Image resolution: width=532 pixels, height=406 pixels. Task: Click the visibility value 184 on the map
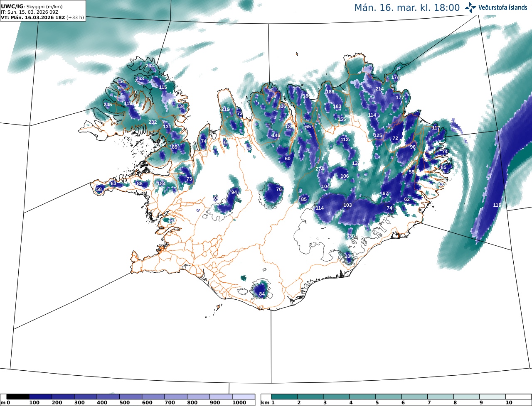[161, 183]
